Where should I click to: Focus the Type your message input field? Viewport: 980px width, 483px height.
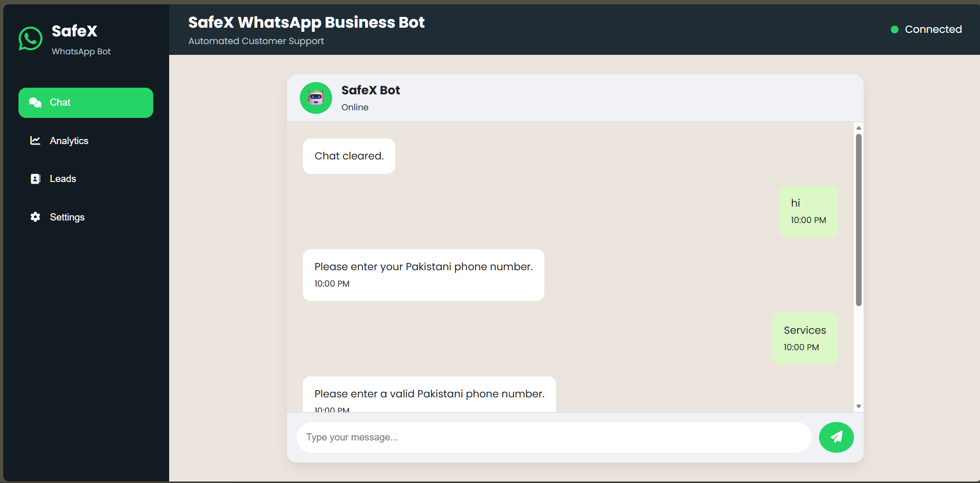click(554, 437)
